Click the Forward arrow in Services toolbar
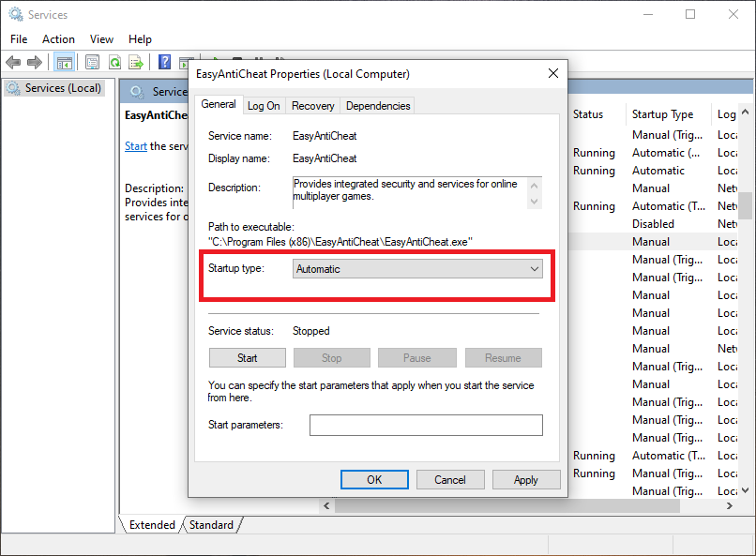756x556 pixels. 35,62
